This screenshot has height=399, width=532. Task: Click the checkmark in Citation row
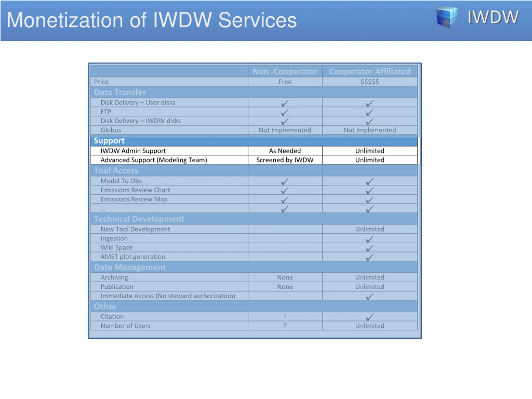(369, 318)
